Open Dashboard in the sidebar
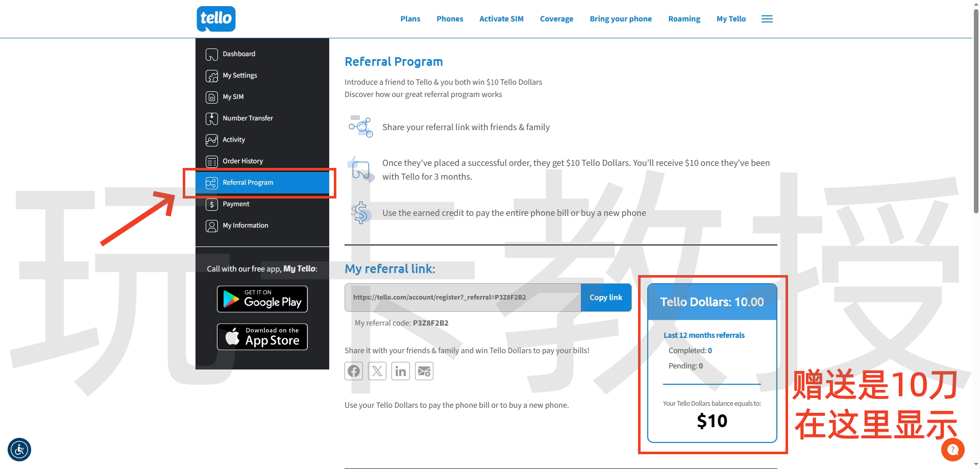The image size is (980, 469). click(x=239, y=54)
